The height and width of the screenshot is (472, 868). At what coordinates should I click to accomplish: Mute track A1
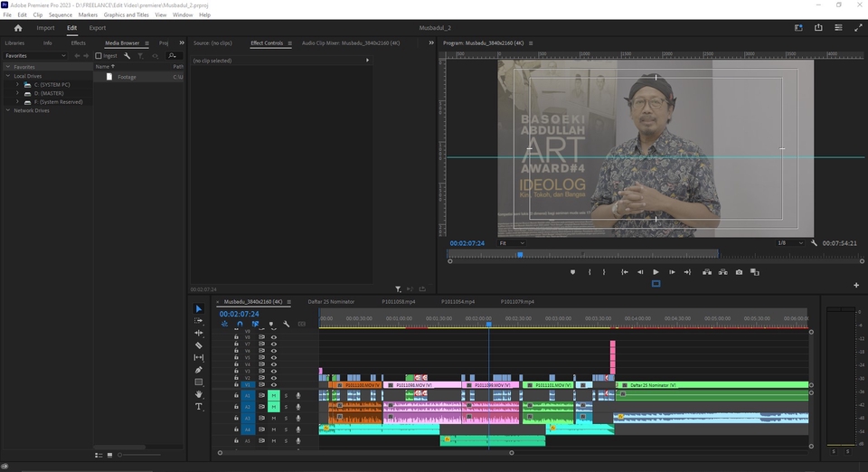pos(273,396)
